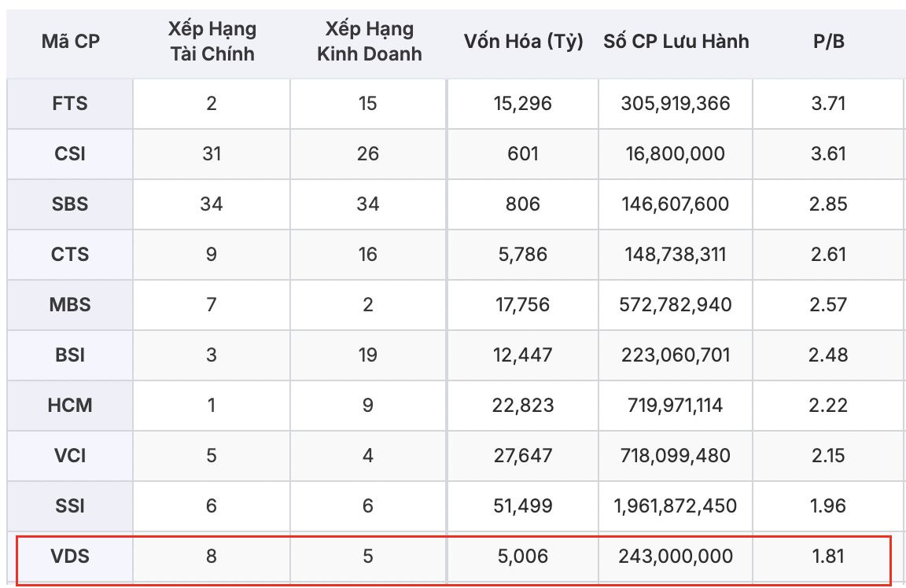Click the Mã CP column header

[71, 42]
